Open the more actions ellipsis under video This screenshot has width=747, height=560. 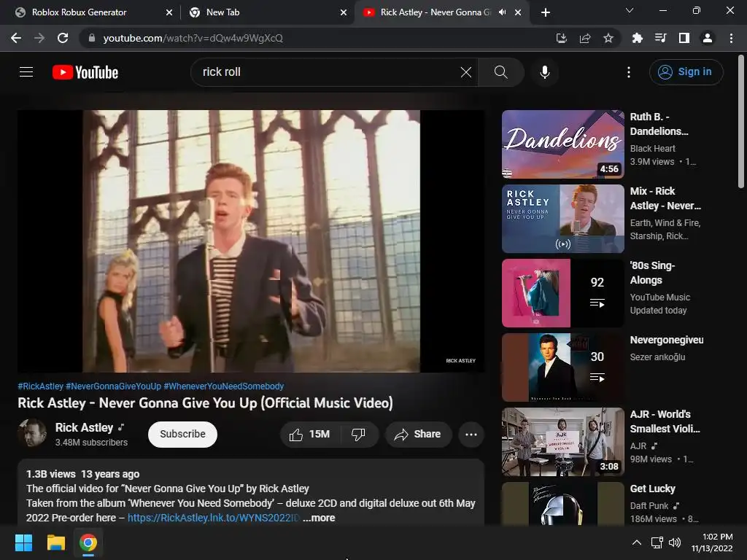click(471, 435)
